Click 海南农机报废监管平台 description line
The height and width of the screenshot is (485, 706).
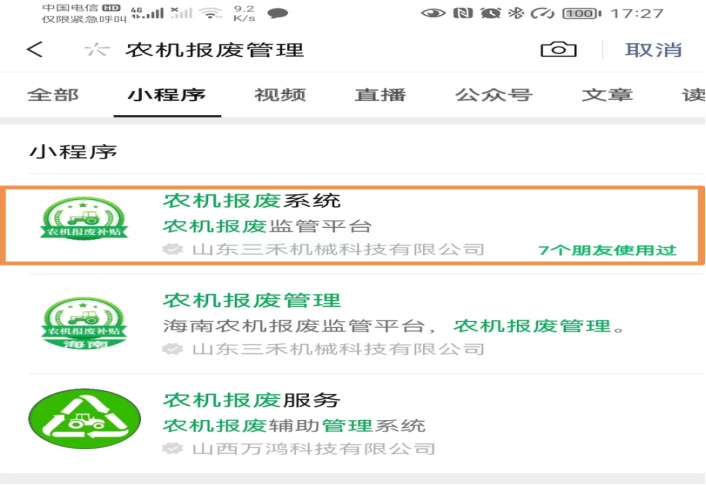393,326
